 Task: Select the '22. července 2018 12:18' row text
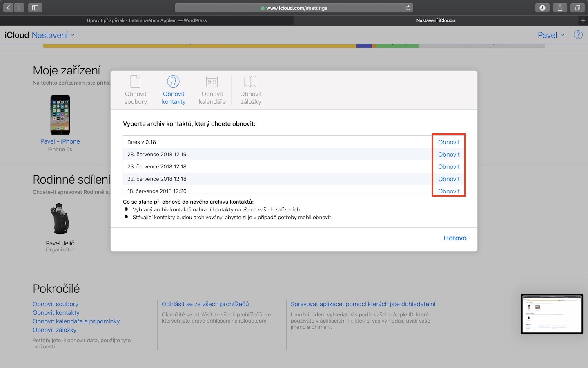(x=157, y=179)
